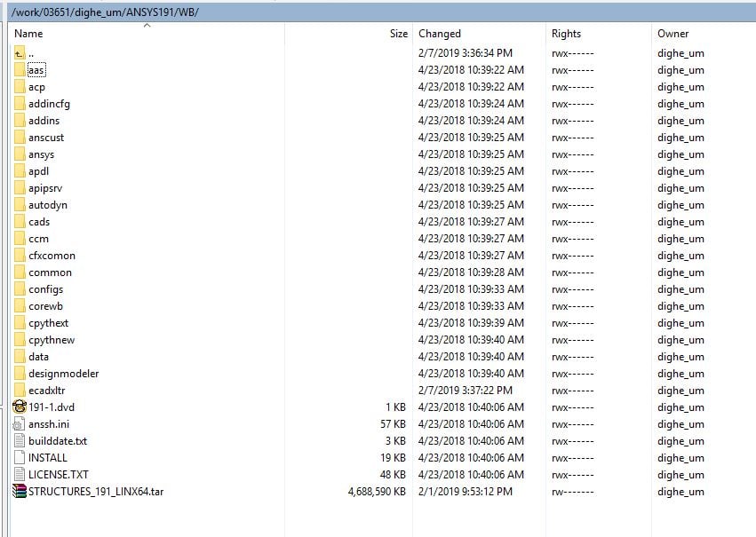Screen dimensions: 756x537
Task: Select the autodyn folder name
Action: 48,205
